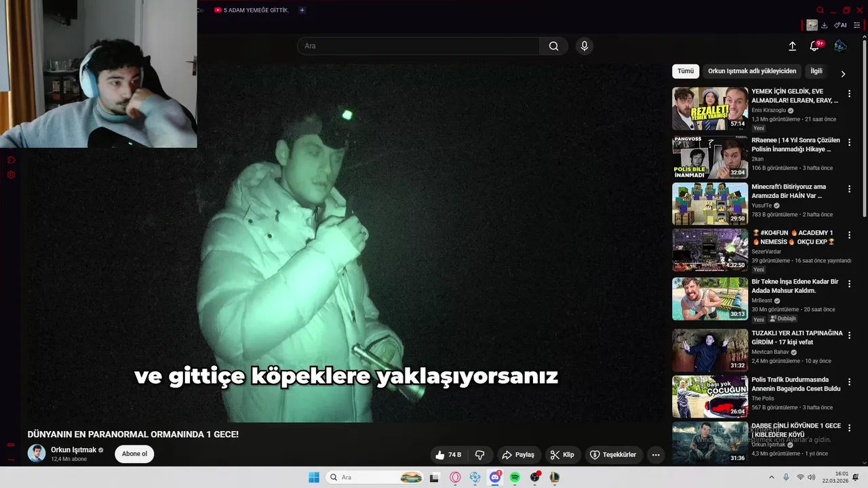
Task: Open the browser AI assistant button
Action: click(x=841, y=25)
